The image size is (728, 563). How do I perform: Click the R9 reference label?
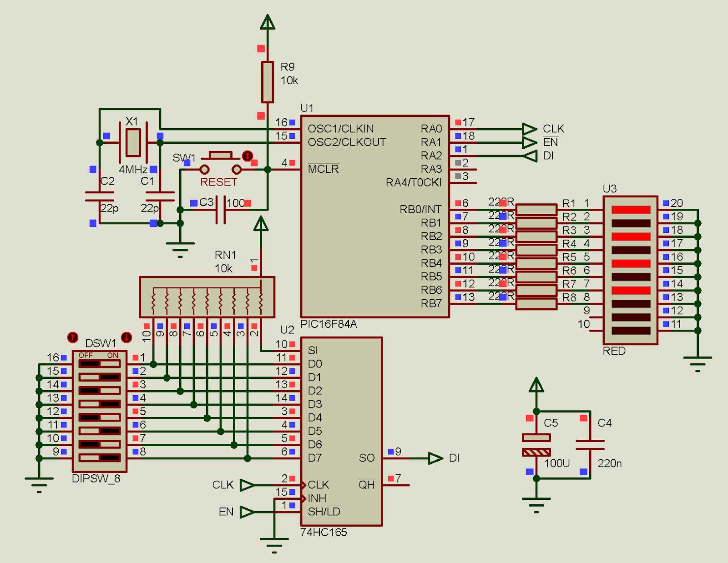[x=288, y=67]
